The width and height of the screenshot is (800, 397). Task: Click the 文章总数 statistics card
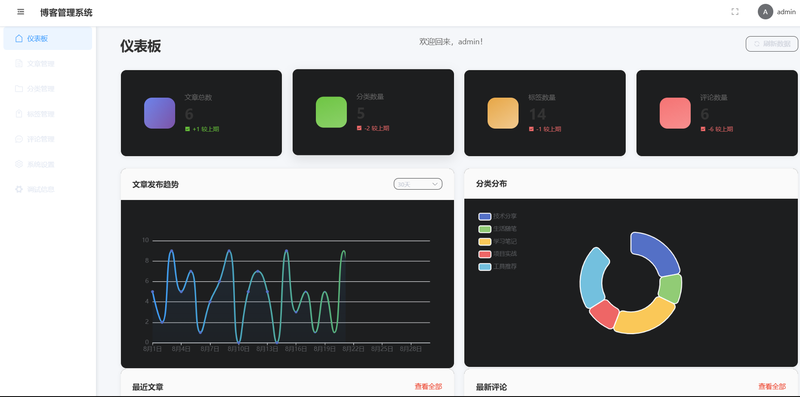pyautogui.click(x=201, y=113)
